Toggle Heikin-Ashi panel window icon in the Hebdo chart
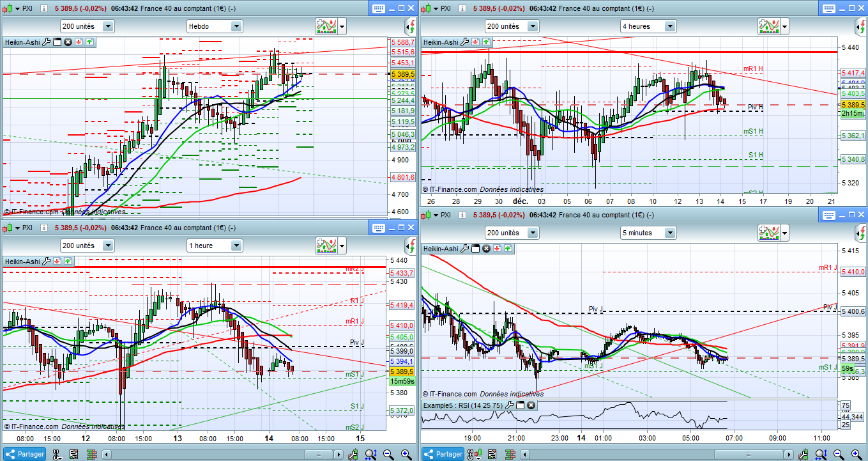Viewport: 868px width, 461px height. pos(57,42)
